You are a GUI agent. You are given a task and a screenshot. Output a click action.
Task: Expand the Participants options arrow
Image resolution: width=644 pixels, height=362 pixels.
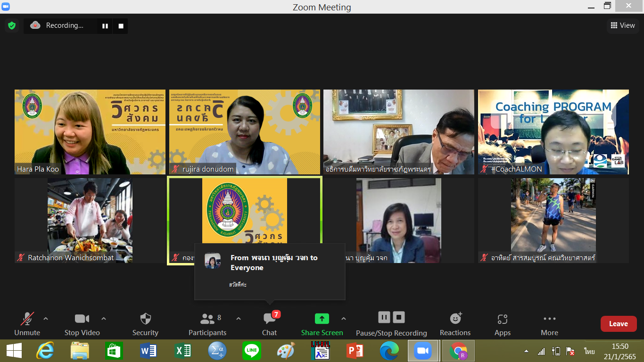tap(239, 319)
